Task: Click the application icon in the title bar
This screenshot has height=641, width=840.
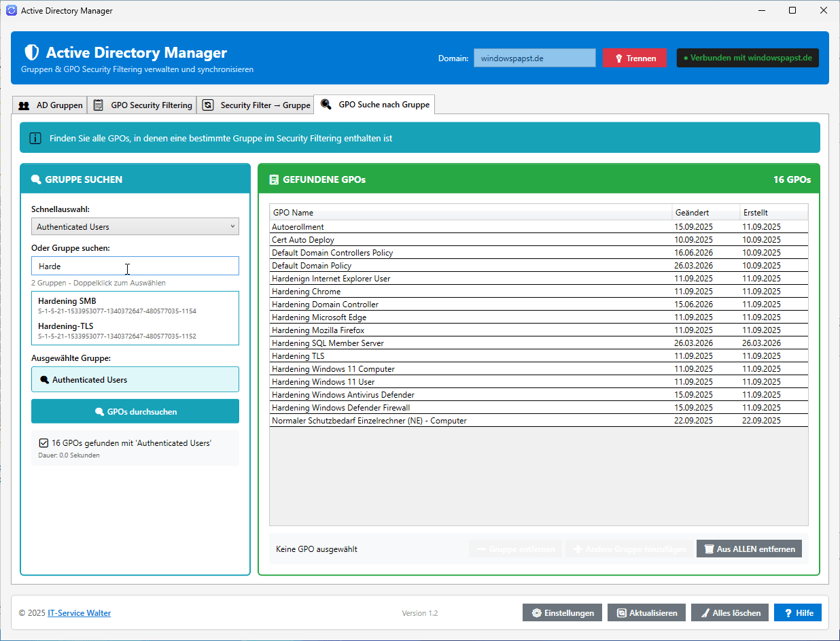Action: click(11, 11)
